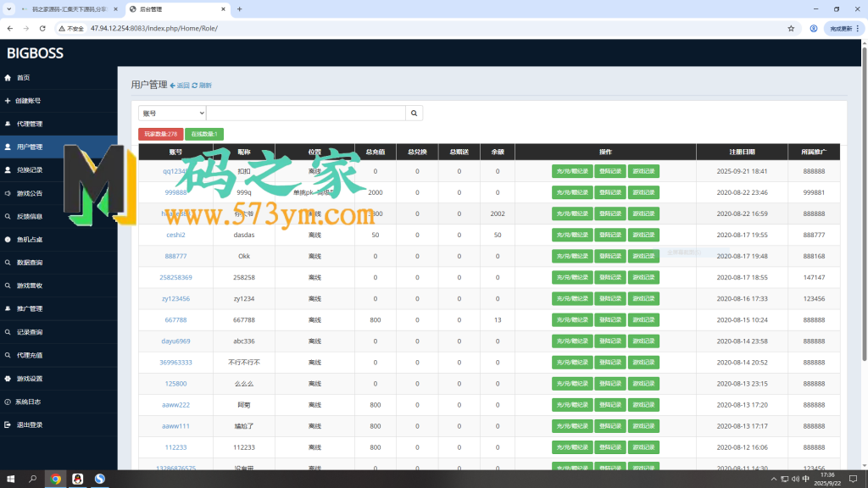The width and height of the screenshot is (868, 488).
Task: Click the volume icon in the system tray
Action: coord(795,480)
